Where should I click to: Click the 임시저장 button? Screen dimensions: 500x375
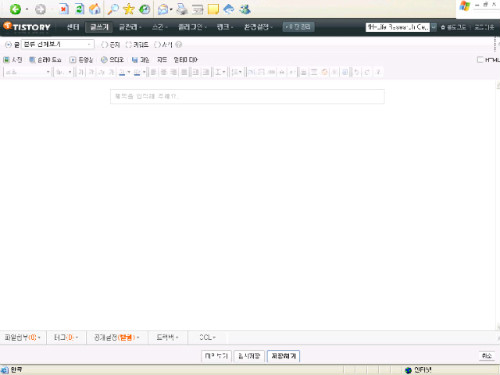249,356
